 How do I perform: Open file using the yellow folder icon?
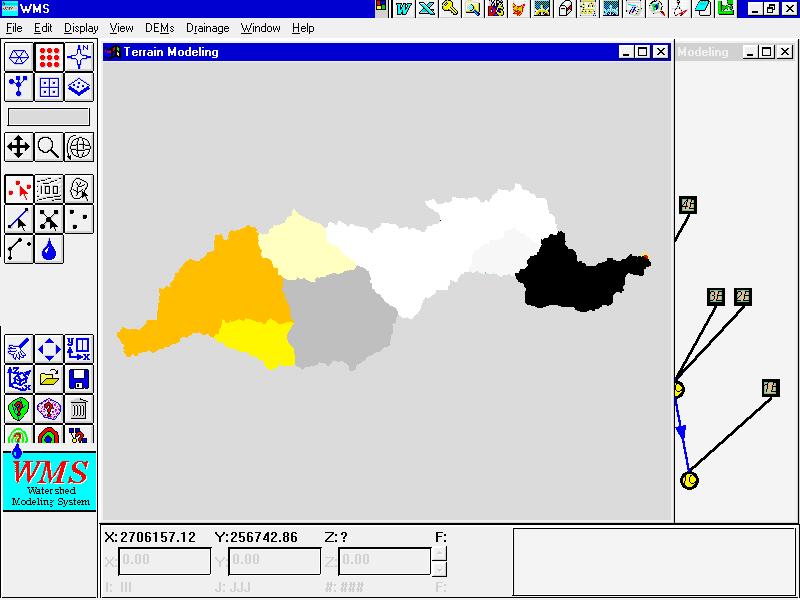pyautogui.click(x=49, y=379)
